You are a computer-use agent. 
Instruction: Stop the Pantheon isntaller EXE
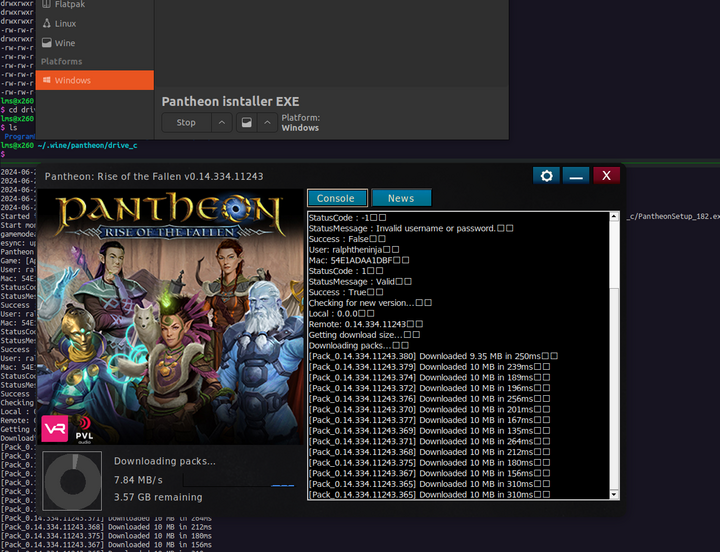[186, 123]
